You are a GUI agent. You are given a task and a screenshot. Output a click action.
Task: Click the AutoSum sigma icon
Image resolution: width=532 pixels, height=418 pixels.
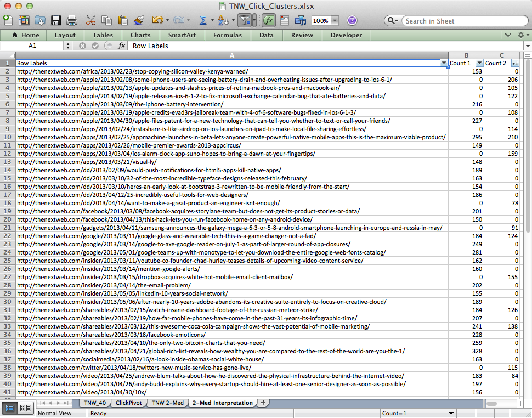tap(203, 20)
